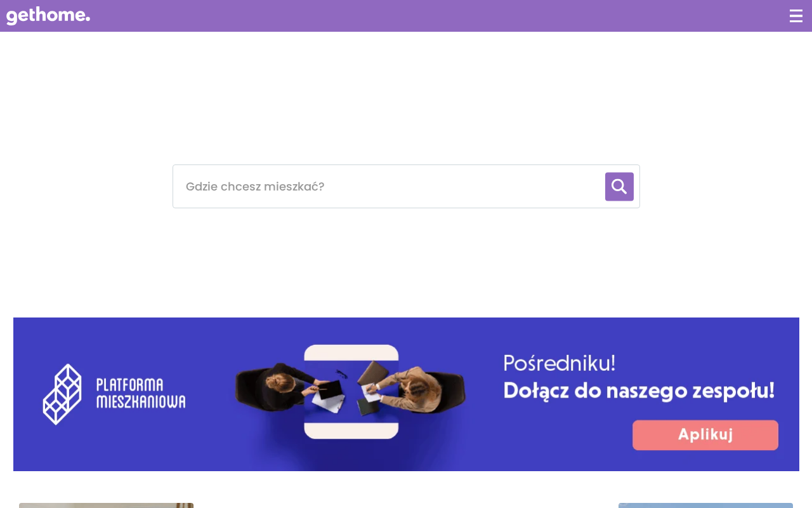Viewport: 812px width, 508px height.
Task: Click 'Dołącz do naszego zespołu!' banner text
Action: [639, 390]
